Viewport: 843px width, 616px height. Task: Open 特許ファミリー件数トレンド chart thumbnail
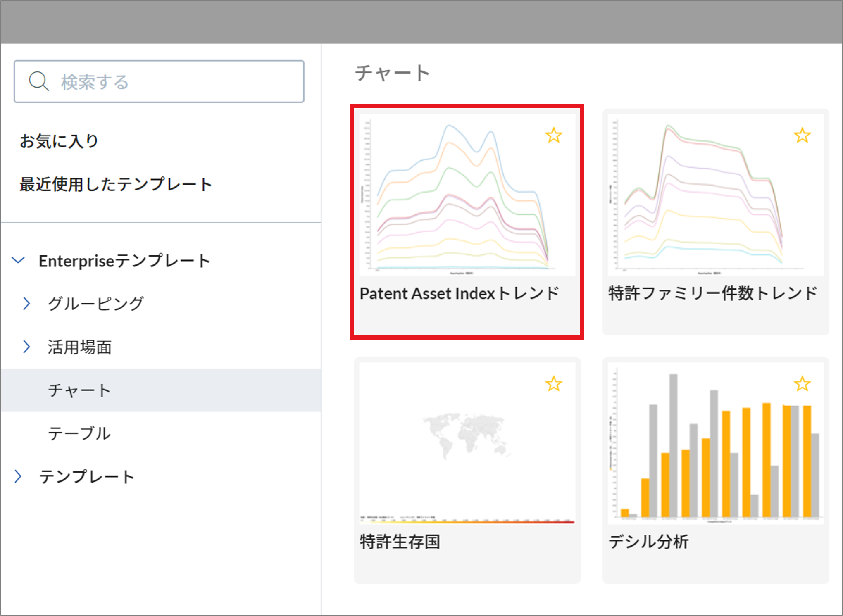tap(716, 195)
